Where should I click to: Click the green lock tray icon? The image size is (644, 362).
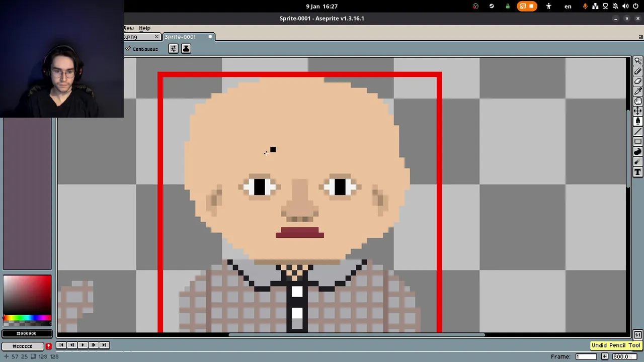coord(508,6)
